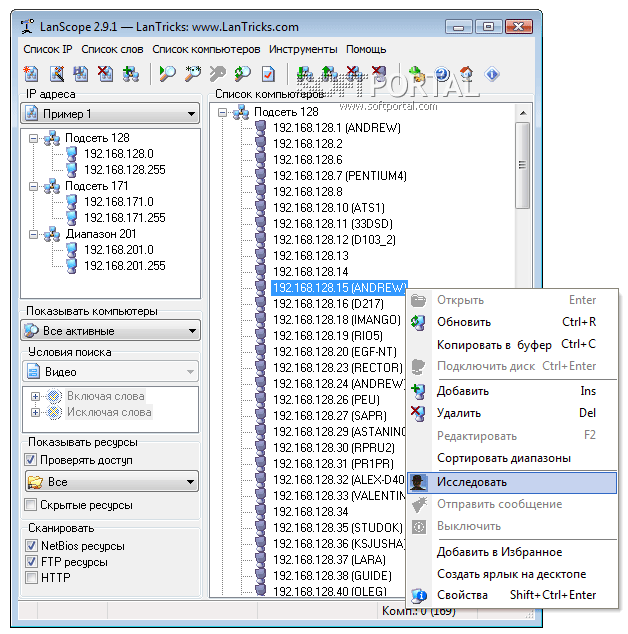Toggle the NetBios ресурсы checkbox

31,545
